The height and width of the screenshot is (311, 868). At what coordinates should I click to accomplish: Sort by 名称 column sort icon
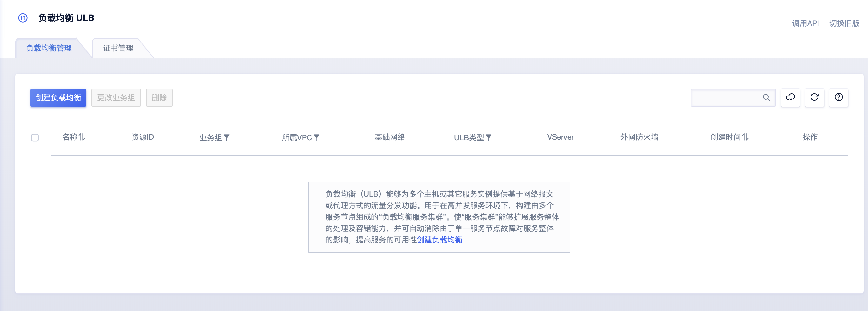pyautogui.click(x=82, y=137)
